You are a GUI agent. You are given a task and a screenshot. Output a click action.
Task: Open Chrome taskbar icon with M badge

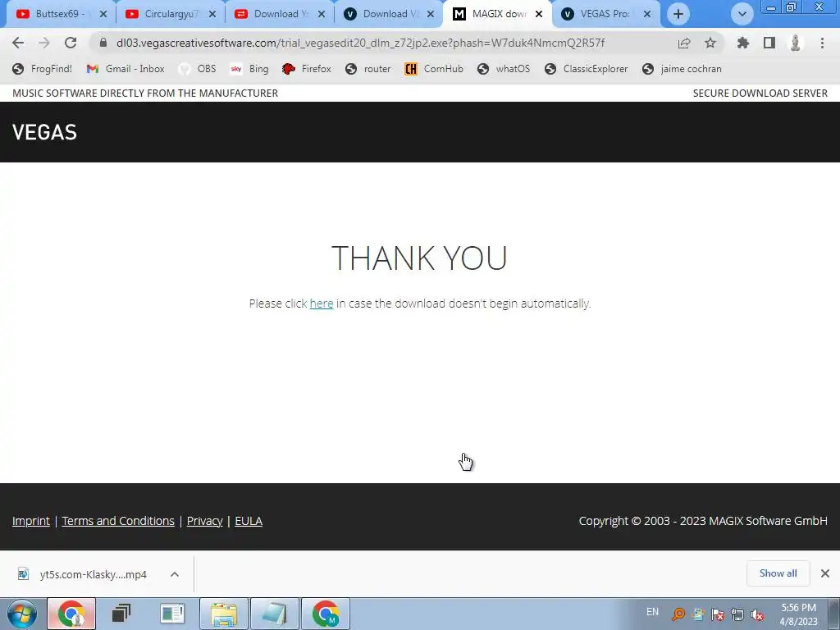point(326,614)
